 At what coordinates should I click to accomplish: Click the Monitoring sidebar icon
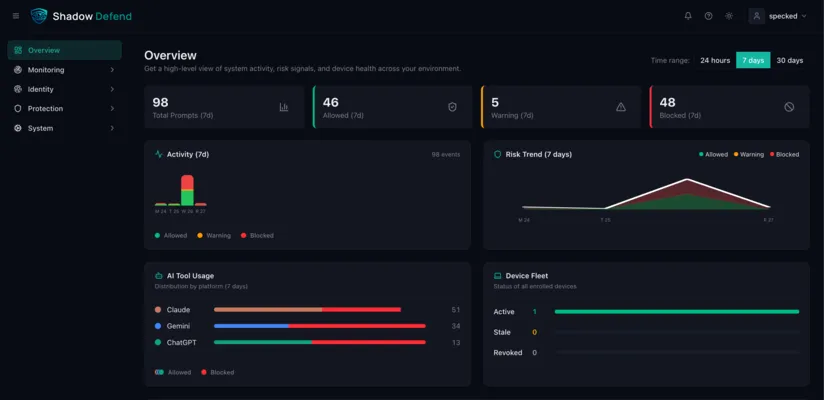[x=18, y=70]
